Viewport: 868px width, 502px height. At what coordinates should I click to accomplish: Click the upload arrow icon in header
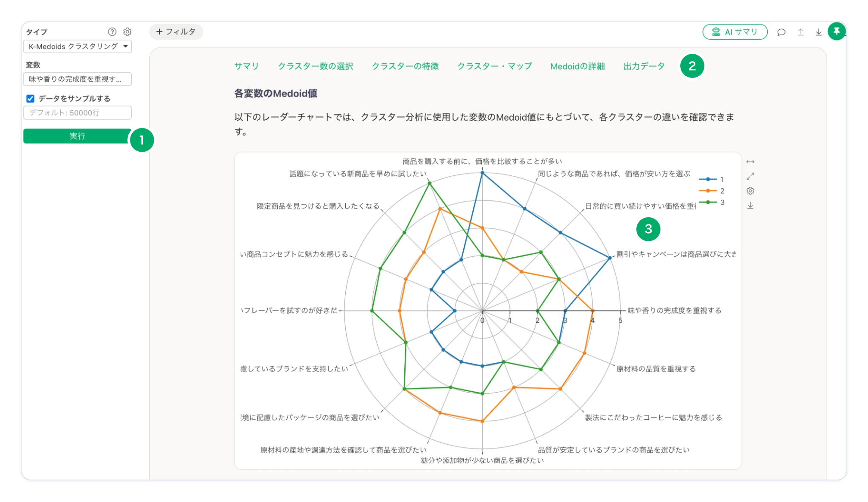tap(801, 32)
